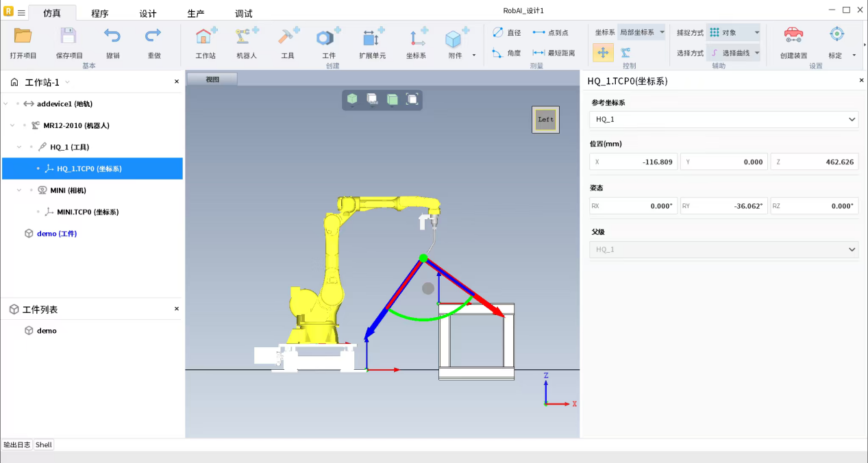The width and height of the screenshot is (868, 463).
Task: Select the 直径 diameter measurement tool
Action: [x=506, y=32]
